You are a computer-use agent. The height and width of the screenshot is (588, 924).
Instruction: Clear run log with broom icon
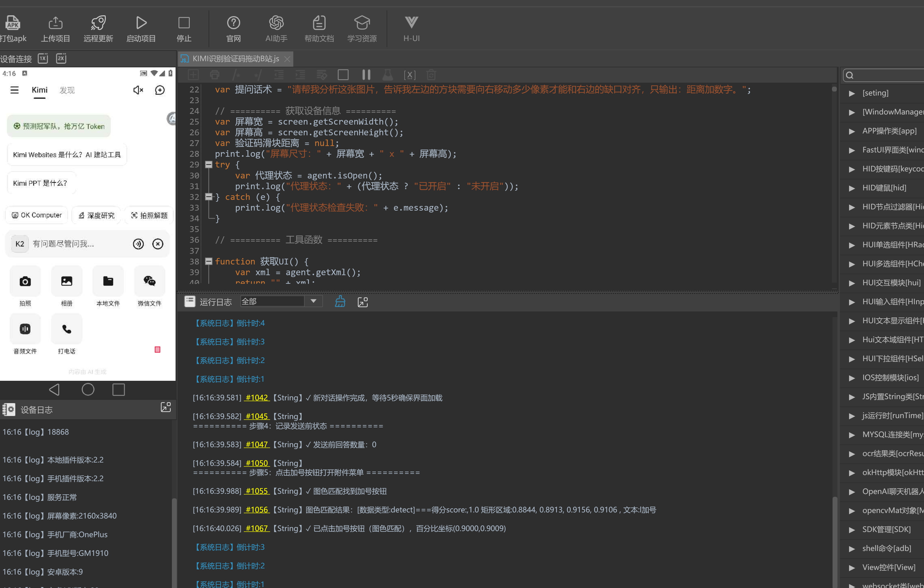pos(340,301)
